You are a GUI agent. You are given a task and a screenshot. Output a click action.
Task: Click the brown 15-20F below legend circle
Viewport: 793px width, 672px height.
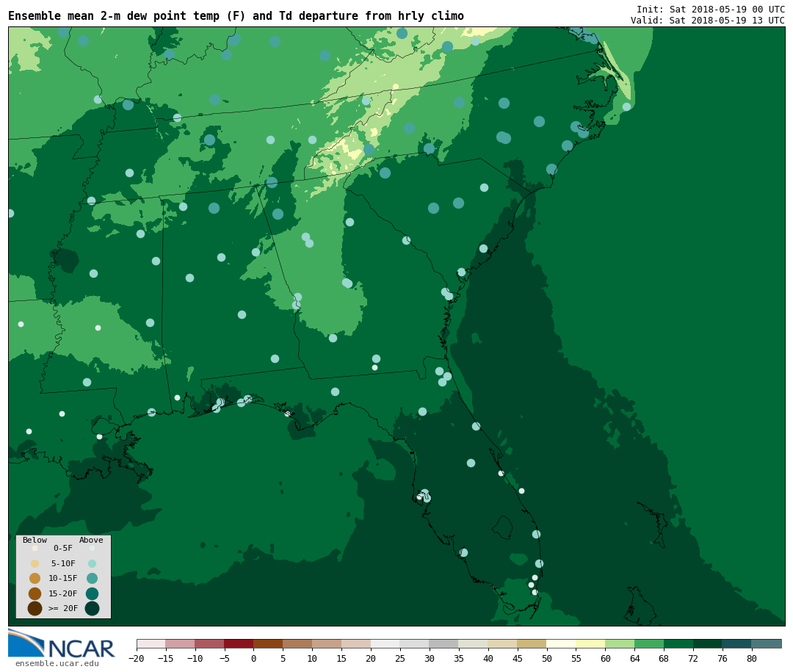point(35,593)
